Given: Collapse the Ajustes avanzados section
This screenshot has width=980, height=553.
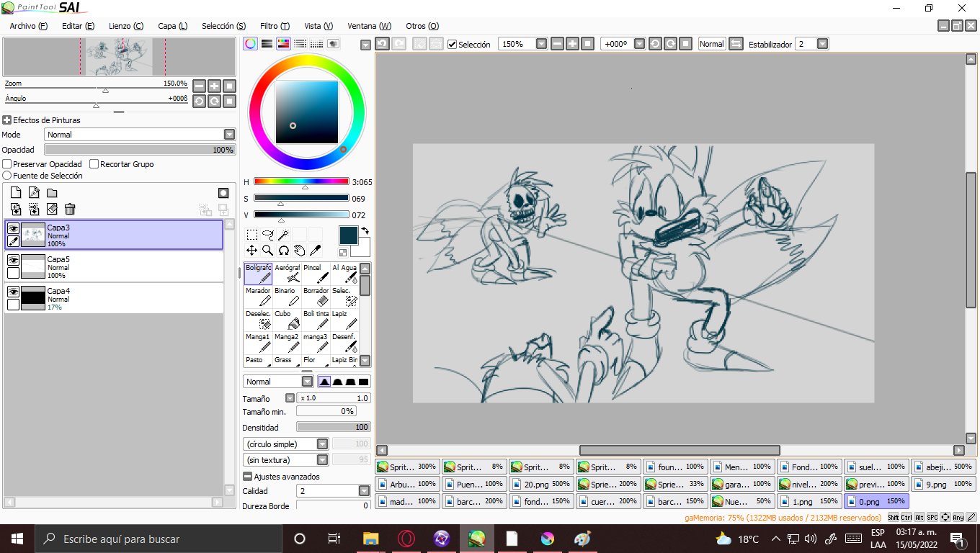Looking at the screenshot, I should click(x=247, y=477).
